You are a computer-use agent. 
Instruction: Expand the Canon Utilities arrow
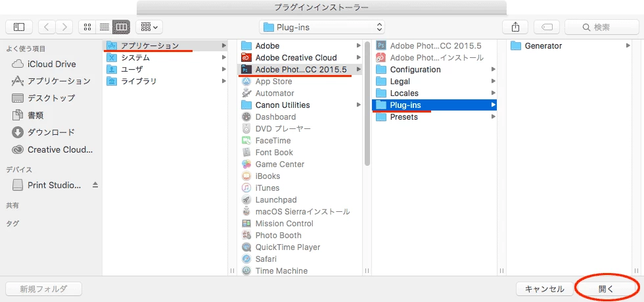(359, 105)
